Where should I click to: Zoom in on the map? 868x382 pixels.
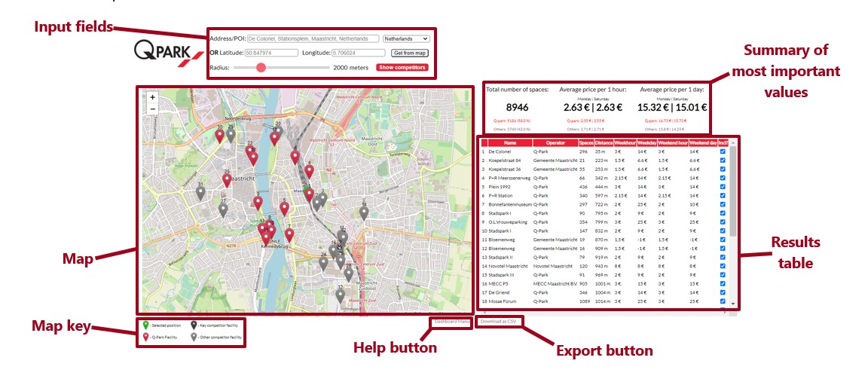click(153, 97)
